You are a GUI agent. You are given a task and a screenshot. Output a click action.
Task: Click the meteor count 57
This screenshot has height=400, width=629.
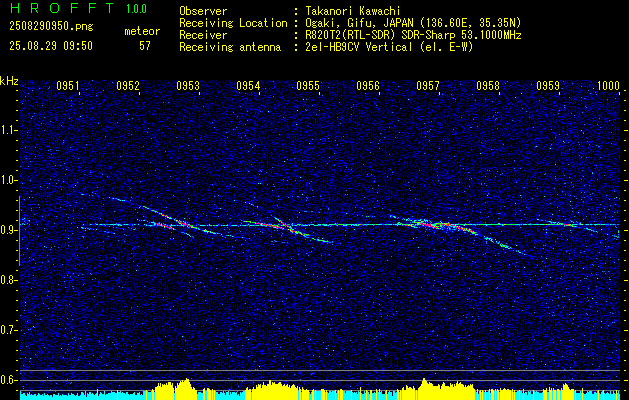[145, 46]
